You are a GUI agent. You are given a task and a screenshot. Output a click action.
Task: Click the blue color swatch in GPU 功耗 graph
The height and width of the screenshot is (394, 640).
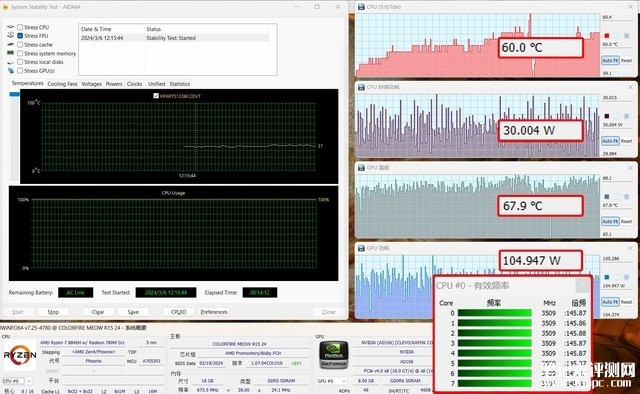tap(607, 277)
